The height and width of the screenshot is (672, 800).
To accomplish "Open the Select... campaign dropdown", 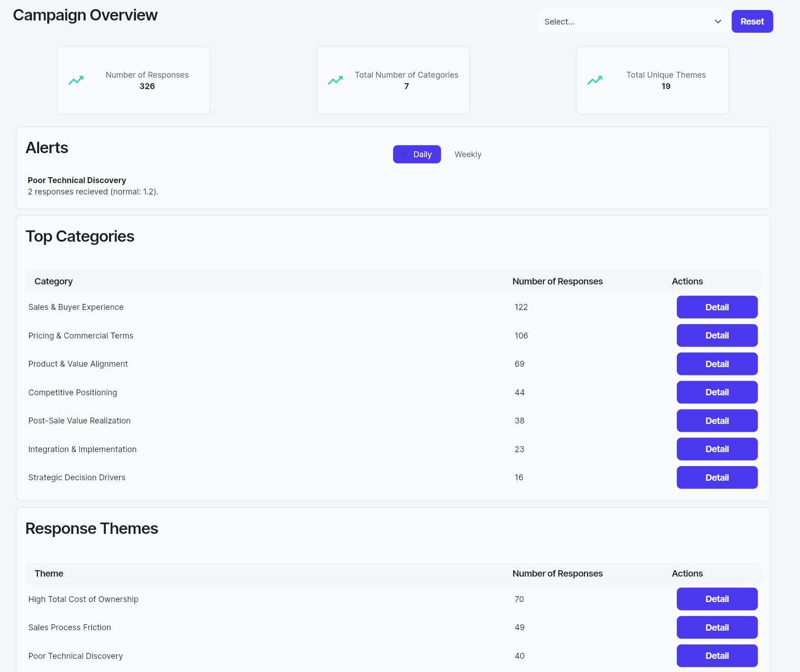I will point(632,21).
